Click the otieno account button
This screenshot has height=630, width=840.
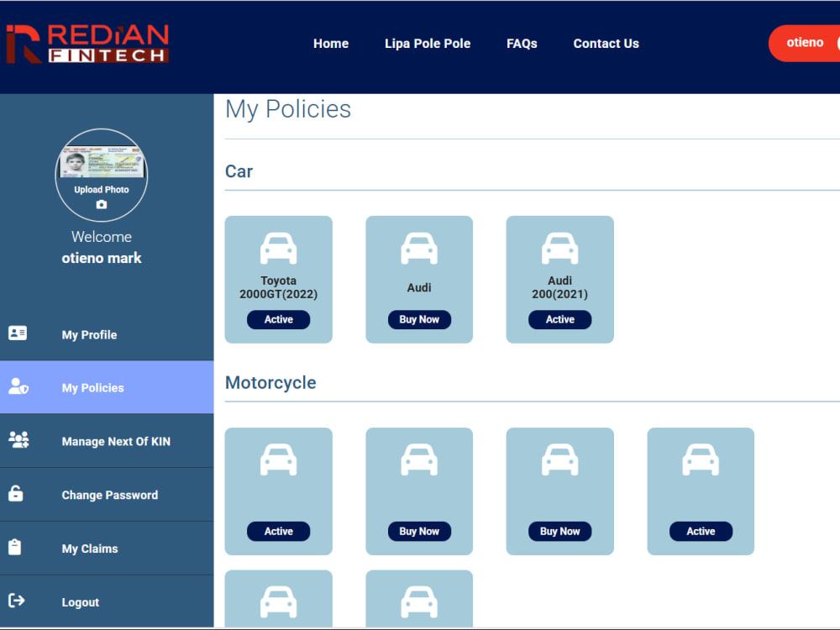[804, 43]
